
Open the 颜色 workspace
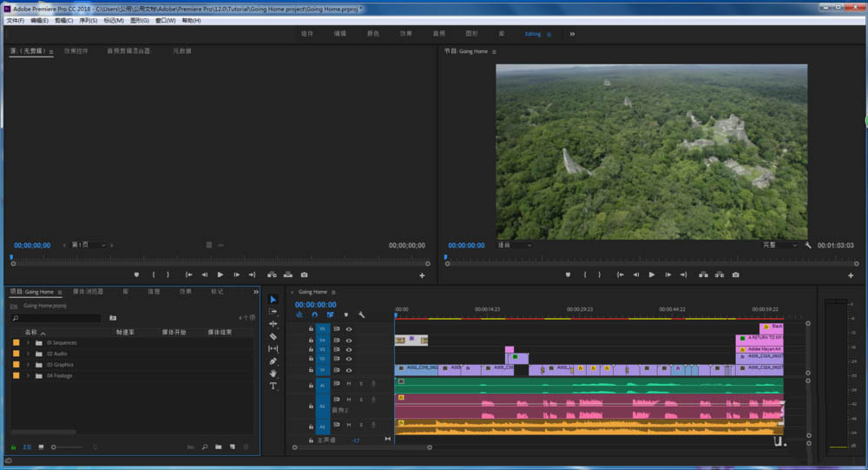pos(373,34)
